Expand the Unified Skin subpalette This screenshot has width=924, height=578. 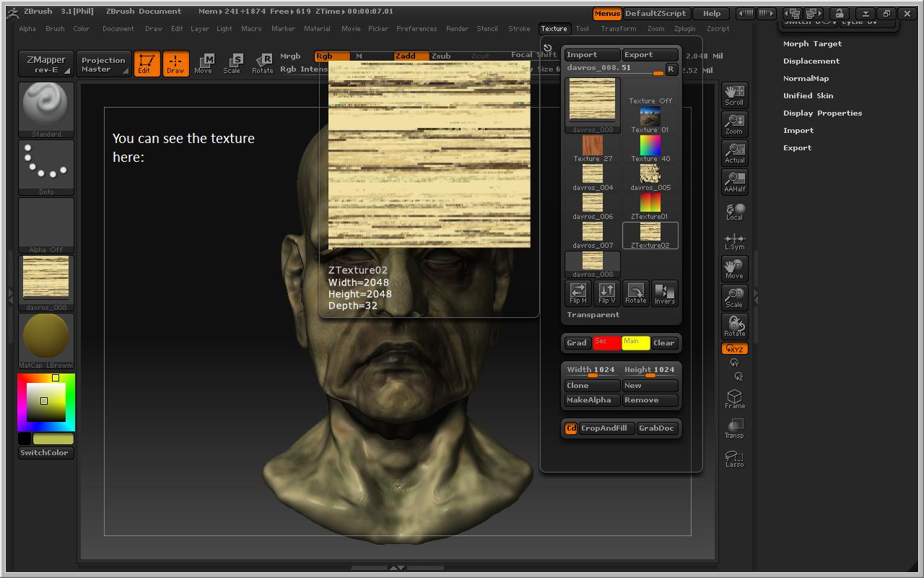point(808,95)
